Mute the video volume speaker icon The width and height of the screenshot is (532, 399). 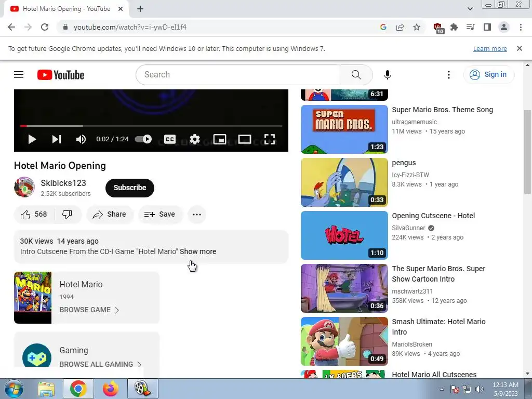81,139
